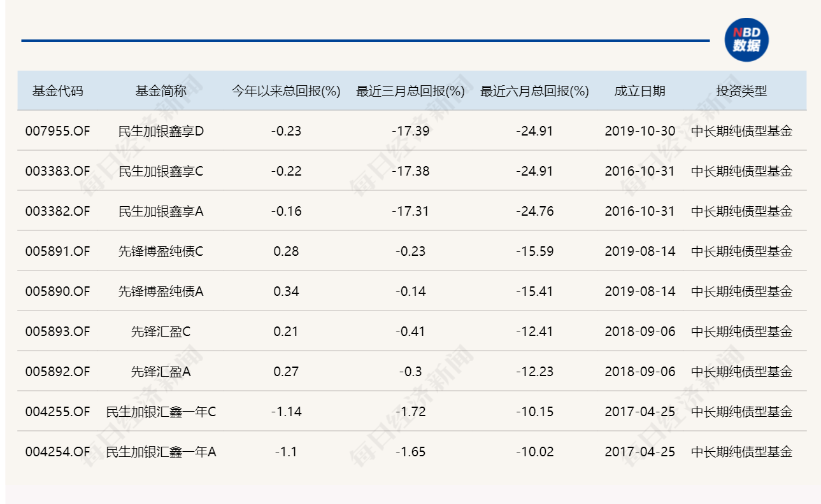821x504 pixels.
Task: Click the 基金简称 column header
Action: point(161,91)
